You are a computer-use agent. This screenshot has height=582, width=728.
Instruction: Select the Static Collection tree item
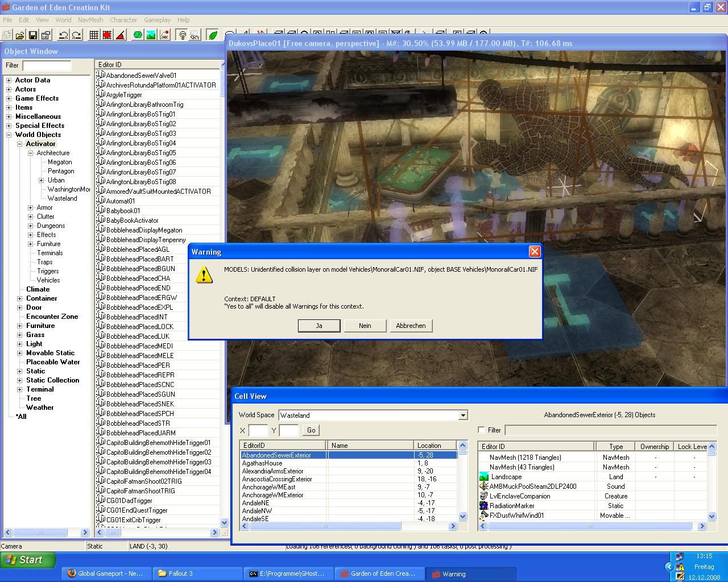click(x=52, y=380)
